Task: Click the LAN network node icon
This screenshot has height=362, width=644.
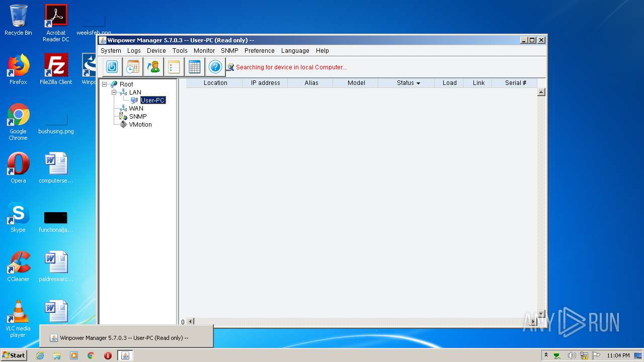Action: 123,92
